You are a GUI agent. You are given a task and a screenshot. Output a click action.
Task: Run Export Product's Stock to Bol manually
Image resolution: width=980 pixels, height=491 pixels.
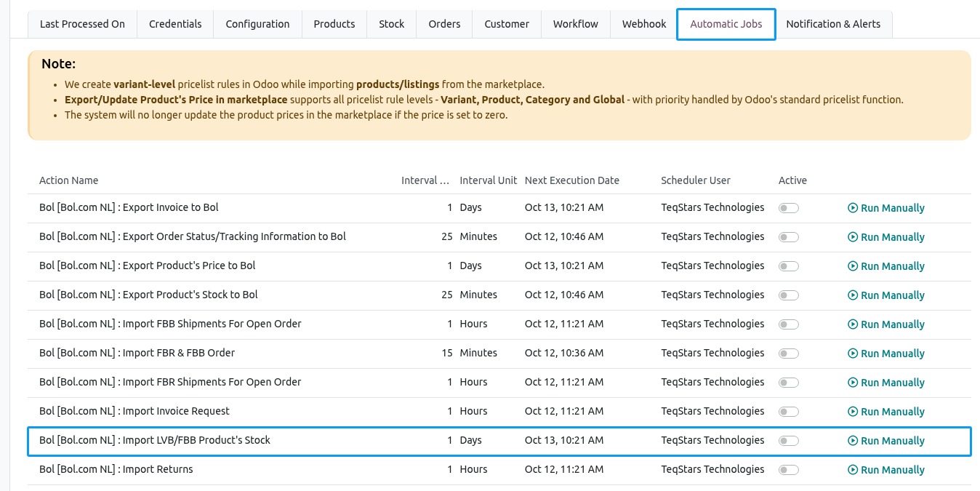886,295
